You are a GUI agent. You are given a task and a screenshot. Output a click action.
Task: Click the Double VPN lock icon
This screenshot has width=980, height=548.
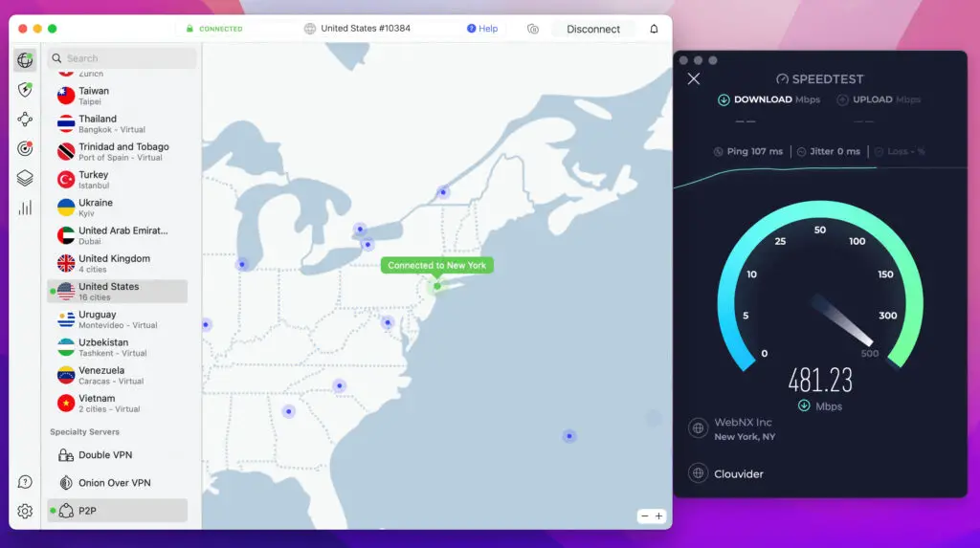point(66,455)
